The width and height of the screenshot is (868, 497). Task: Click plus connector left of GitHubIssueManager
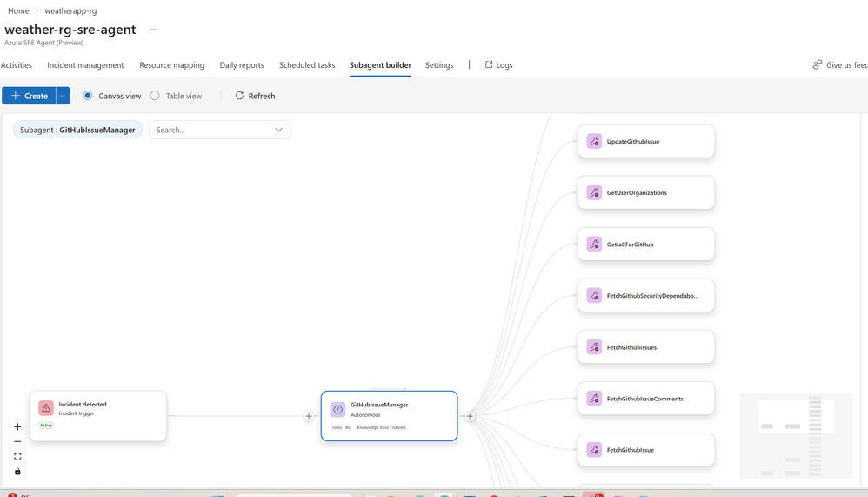(x=309, y=416)
